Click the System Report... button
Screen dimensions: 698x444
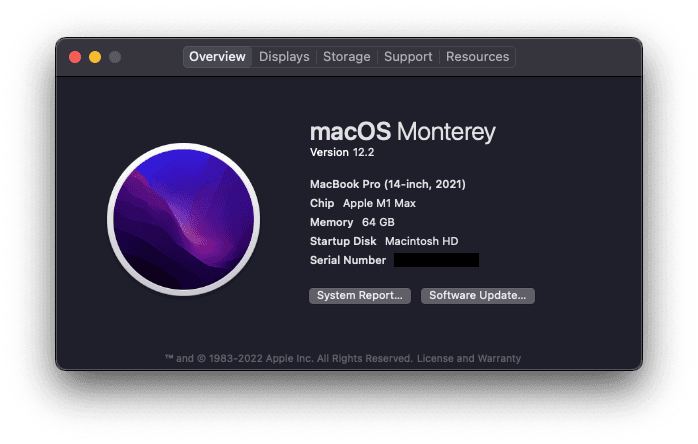(360, 296)
